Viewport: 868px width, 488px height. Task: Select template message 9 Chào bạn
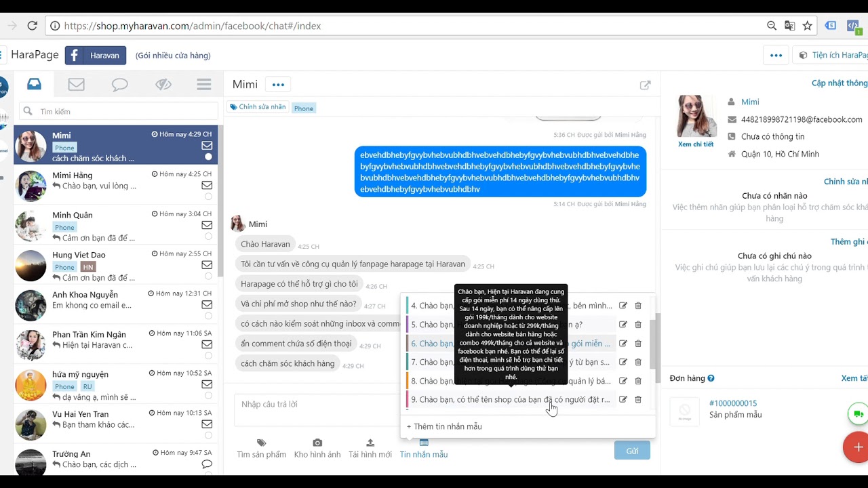tap(510, 400)
